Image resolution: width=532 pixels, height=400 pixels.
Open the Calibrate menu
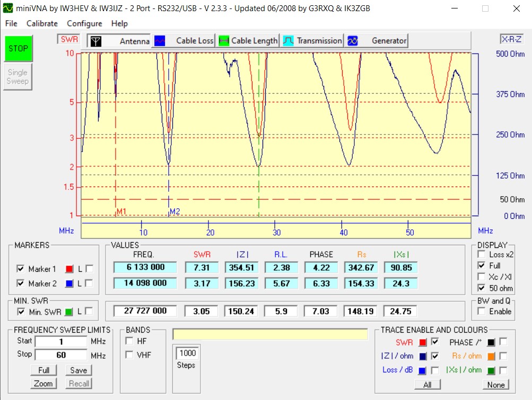point(42,23)
